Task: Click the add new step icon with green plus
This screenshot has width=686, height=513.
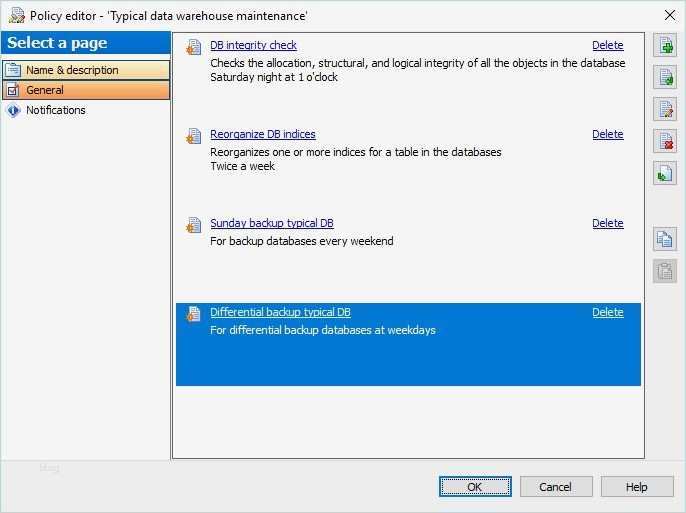Action: [665, 45]
